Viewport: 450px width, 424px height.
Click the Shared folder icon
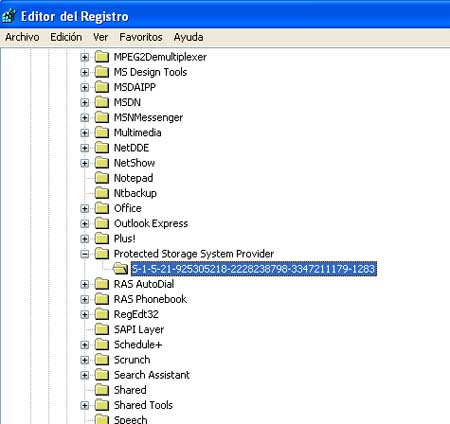coord(102,390)
